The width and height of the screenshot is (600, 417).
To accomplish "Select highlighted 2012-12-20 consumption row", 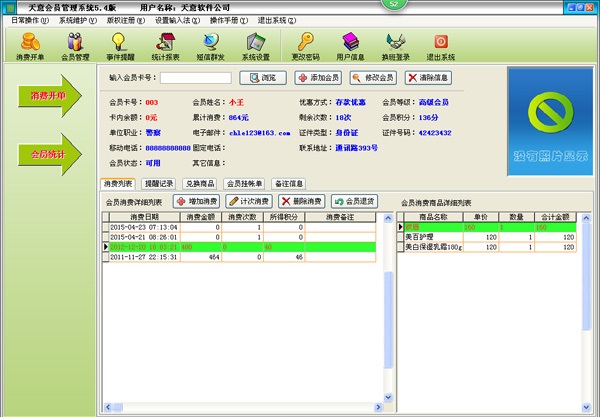I will (x=242, y=247).
